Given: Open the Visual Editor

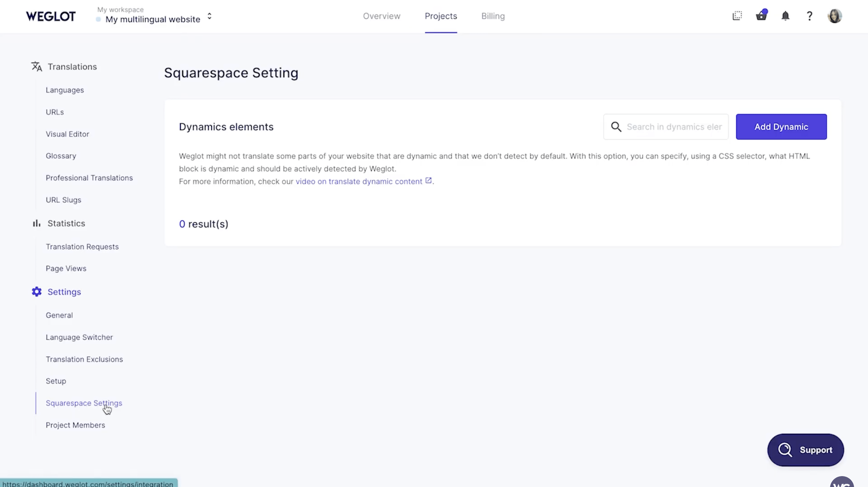Looking at the screenshot, I should pos(68,134).
